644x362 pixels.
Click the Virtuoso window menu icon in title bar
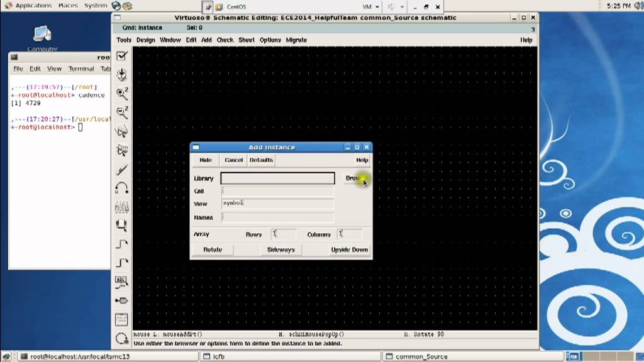coord(118,17)
